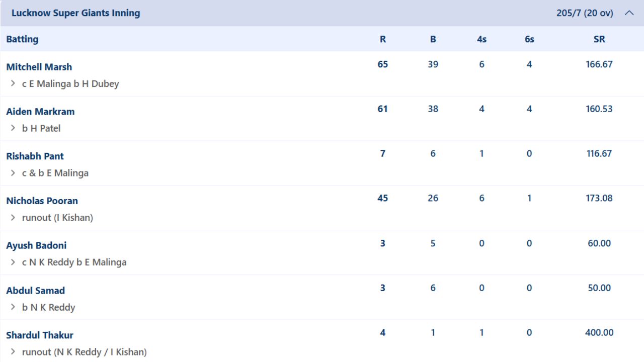
Task: Open Shardul Thakur player profile
Action: click(40, 335)
